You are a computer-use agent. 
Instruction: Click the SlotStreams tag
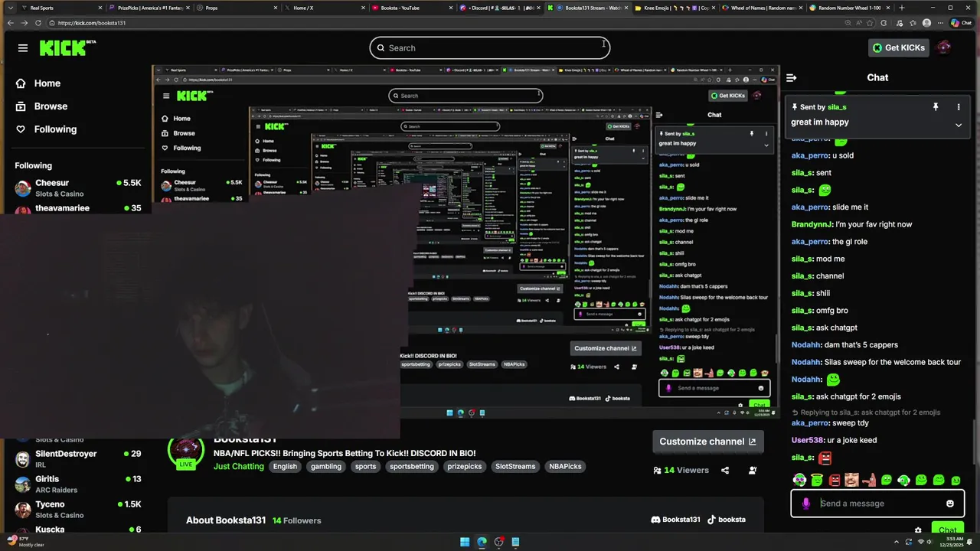(515, 466)
